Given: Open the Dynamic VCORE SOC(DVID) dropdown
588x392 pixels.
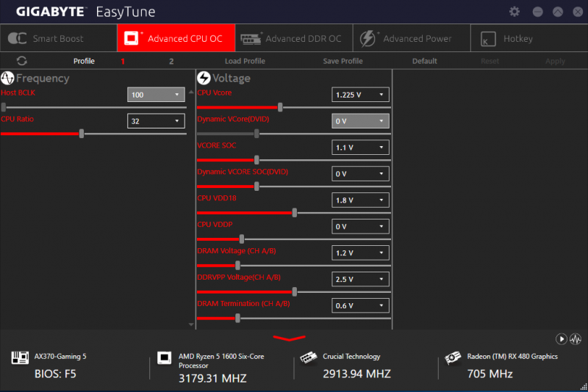Looking at the screenshot, I should click(x=360, y=174).
